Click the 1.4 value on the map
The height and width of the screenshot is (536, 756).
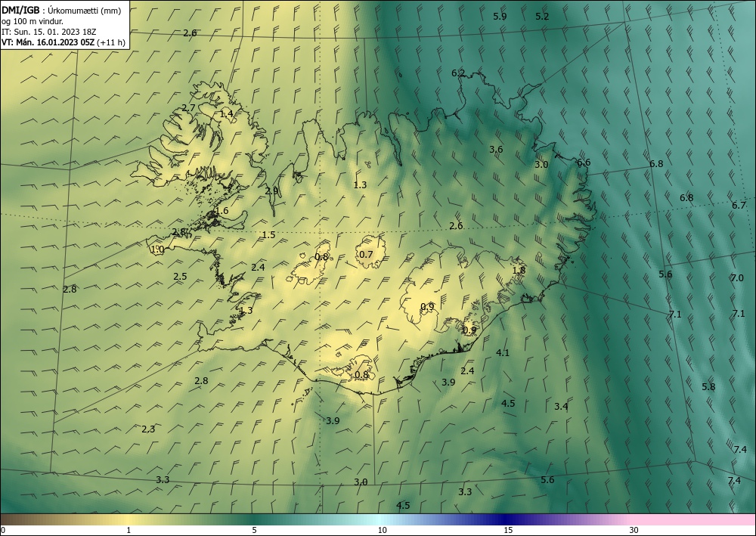226,113
